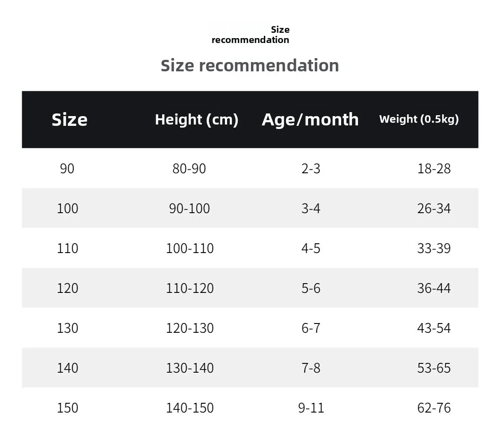499x448 pixels.
Task: Click the large 'Size recommendation' heading
Action: (x=250, y=66)
